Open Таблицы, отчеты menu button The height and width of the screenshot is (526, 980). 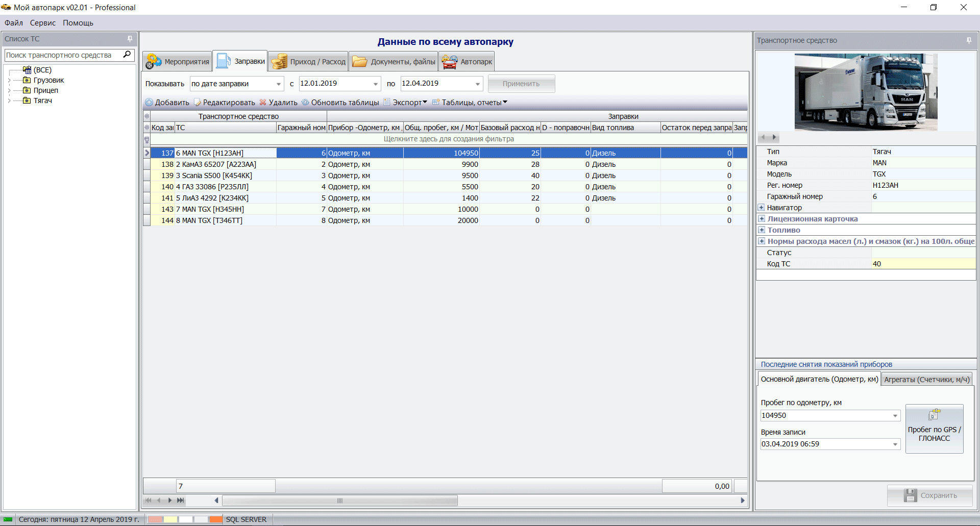470,103
